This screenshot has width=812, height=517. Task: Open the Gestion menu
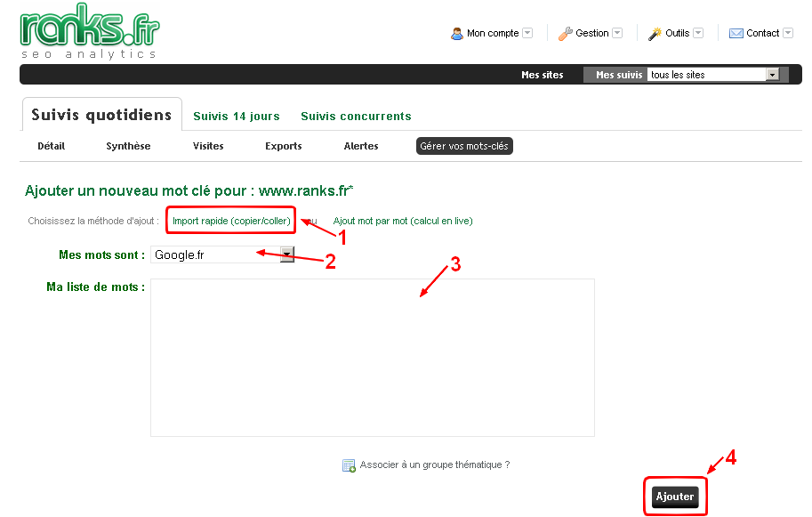tap(591, 33)
